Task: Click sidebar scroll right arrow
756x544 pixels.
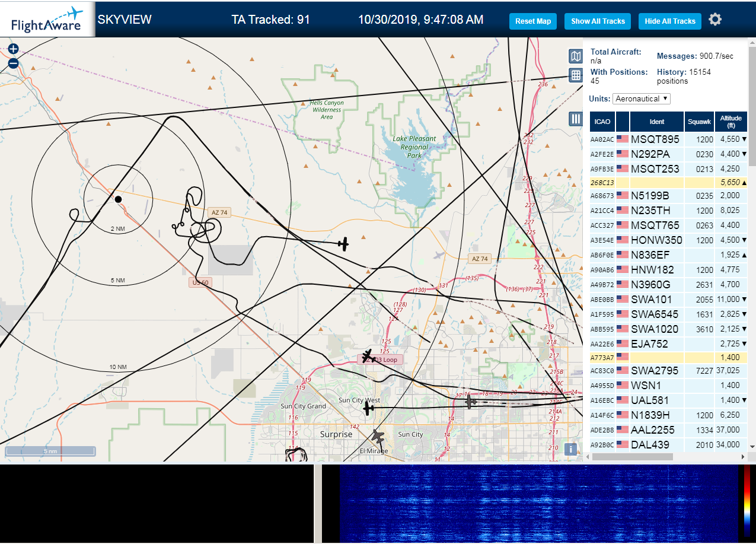Action: (x=743, y=457)
